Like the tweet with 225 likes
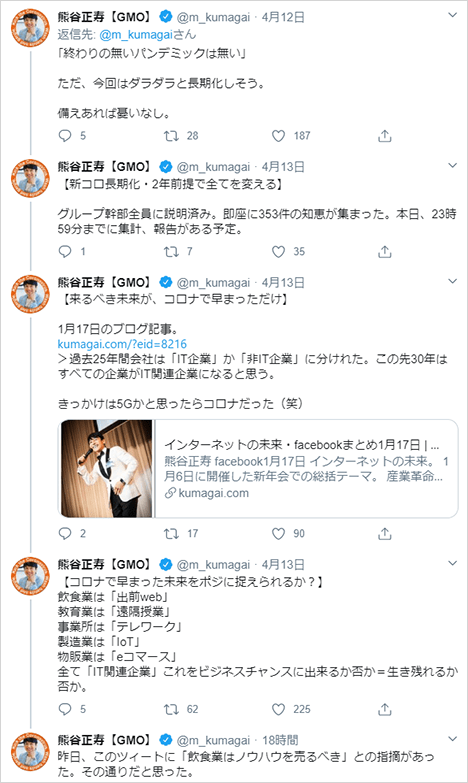Viewport: 468px width, 783px height. 278,709
